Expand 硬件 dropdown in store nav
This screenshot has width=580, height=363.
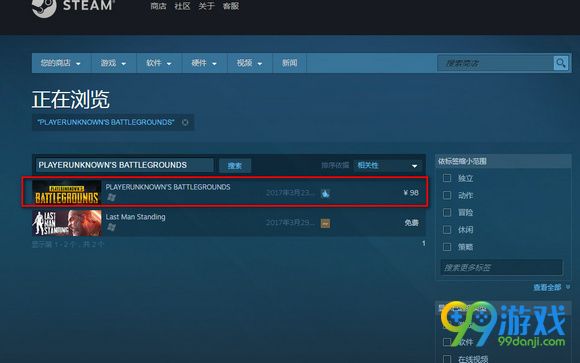[x=205, y=63]
